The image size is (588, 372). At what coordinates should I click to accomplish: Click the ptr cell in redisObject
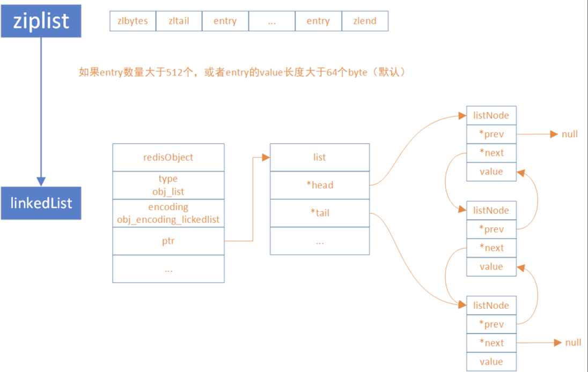[168, 241]
